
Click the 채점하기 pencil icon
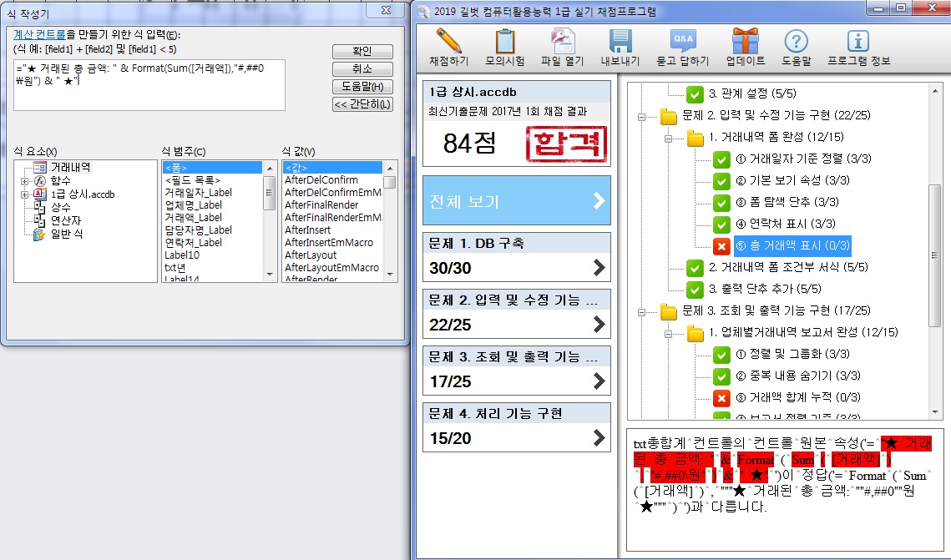[448, 42]
